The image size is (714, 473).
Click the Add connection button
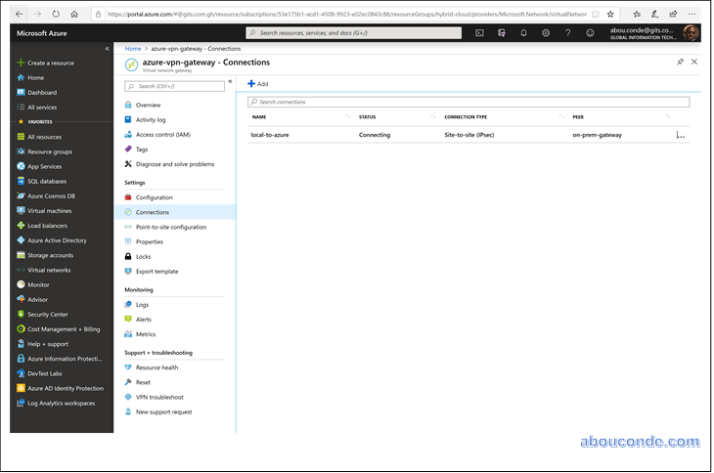tap(258, 84)
